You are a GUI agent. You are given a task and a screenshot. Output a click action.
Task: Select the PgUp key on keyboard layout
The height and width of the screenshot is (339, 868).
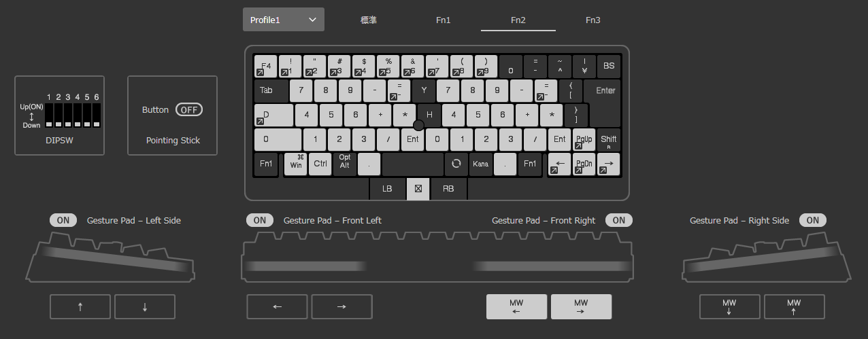[584, 139]
